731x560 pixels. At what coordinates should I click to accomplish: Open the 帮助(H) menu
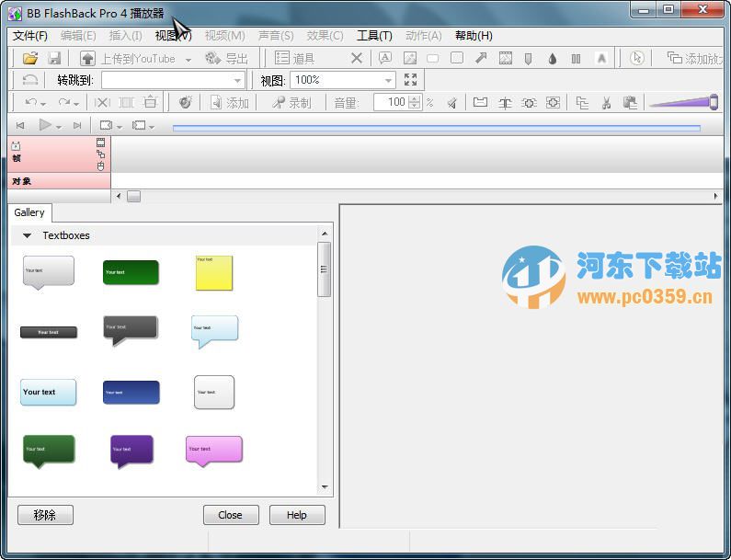[474, 36]
